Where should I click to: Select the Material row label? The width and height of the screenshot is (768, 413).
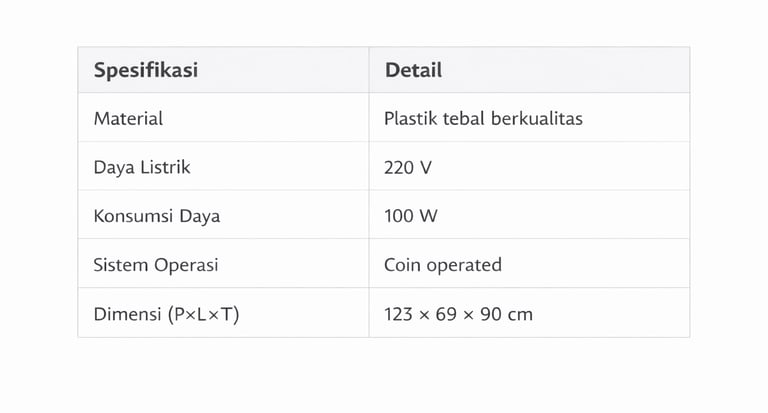coord(128,119)
